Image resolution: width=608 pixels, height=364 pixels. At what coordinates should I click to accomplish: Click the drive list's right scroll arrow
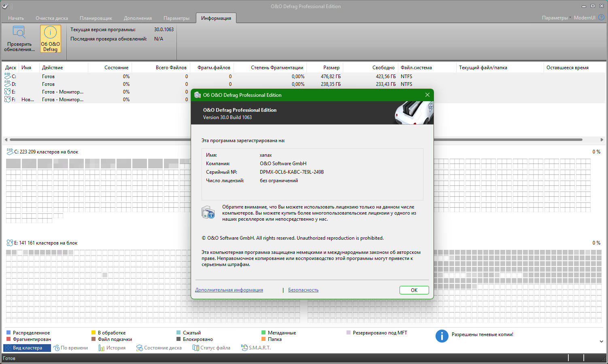(x=602, y=140)
